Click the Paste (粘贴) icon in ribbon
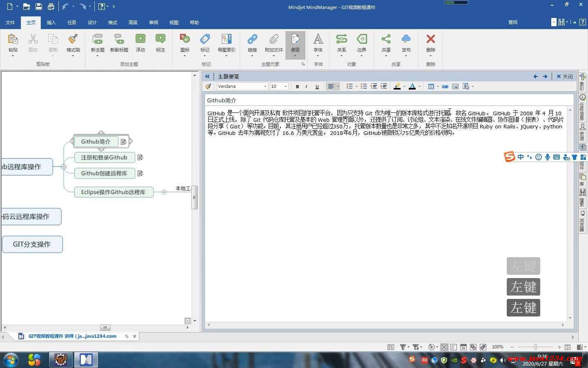 (x=13, y=39)
